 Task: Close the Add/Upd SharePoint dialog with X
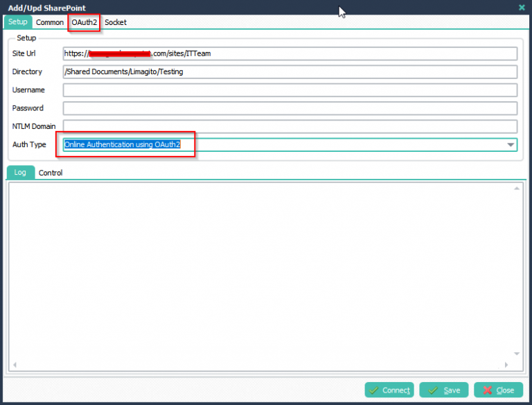pos(522,8)
